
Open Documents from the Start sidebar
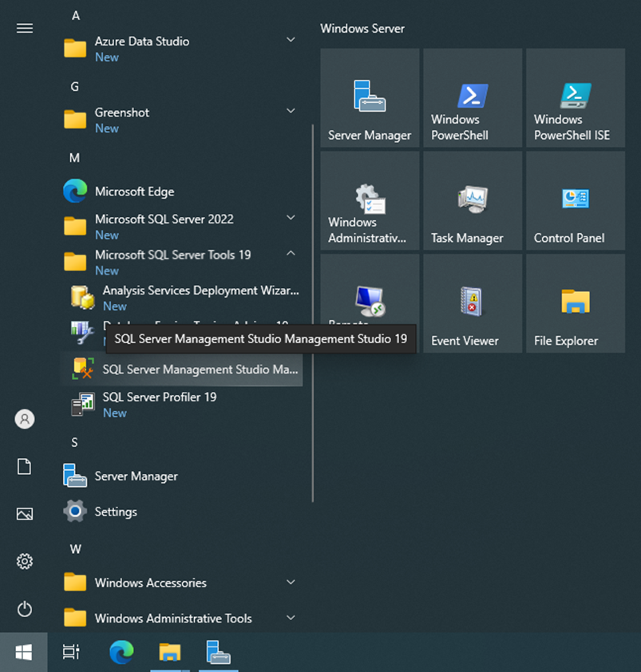(x=24, y=466)
